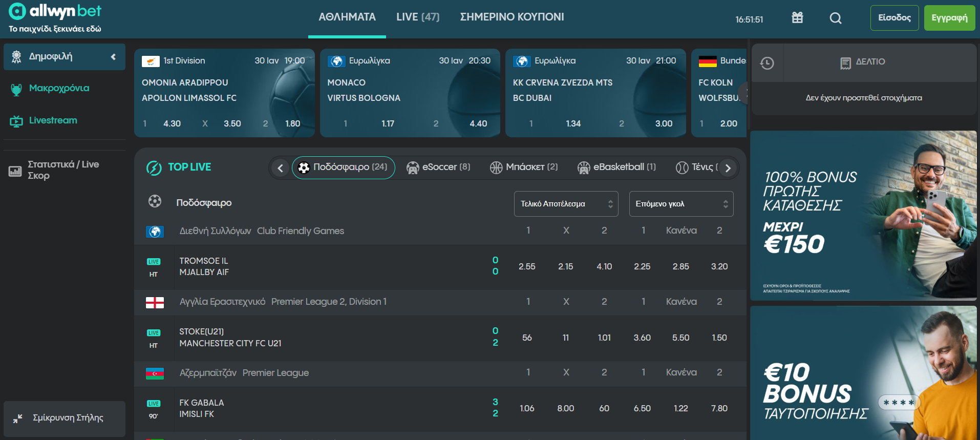This screenshot has width=980, height=440.
Task: Click the search magnifier icon
Action: click(x=836, y=18)
